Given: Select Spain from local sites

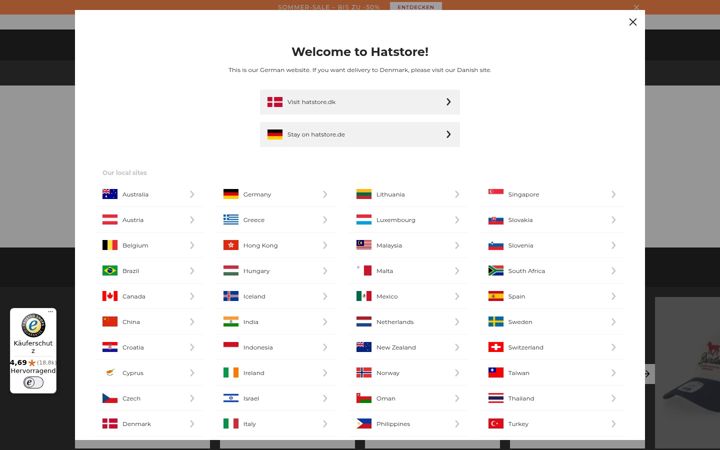Looking at the screenshot, I should pos(552,296).
